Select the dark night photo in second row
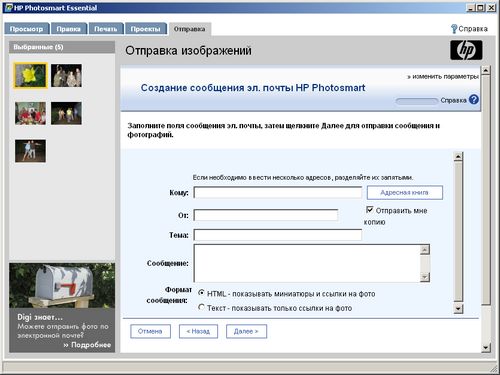500x375 pixels. click(66, 113)
